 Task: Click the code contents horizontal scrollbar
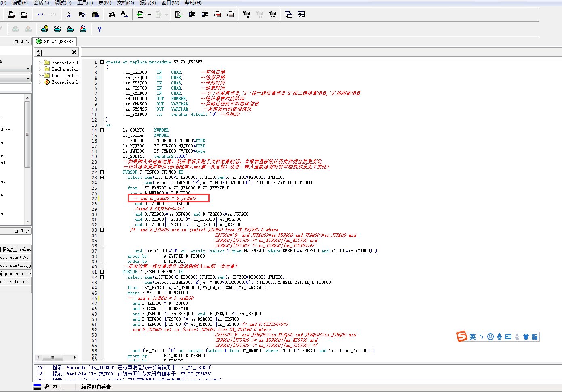coord(52,358)
